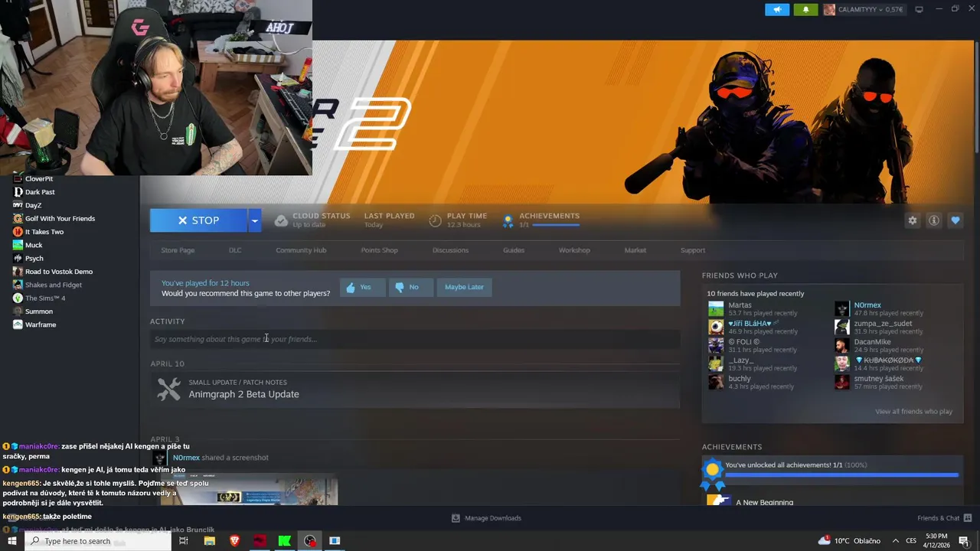Click No on the recommendation prompt
Screen dimensions: 980x551
pos(411,287)
